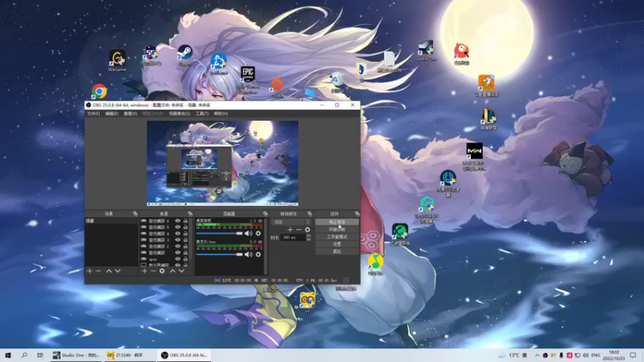This screenshot has height=362, width=644.
Task: Adjust the mic/Aux volume slider
Action: [219, 254]
